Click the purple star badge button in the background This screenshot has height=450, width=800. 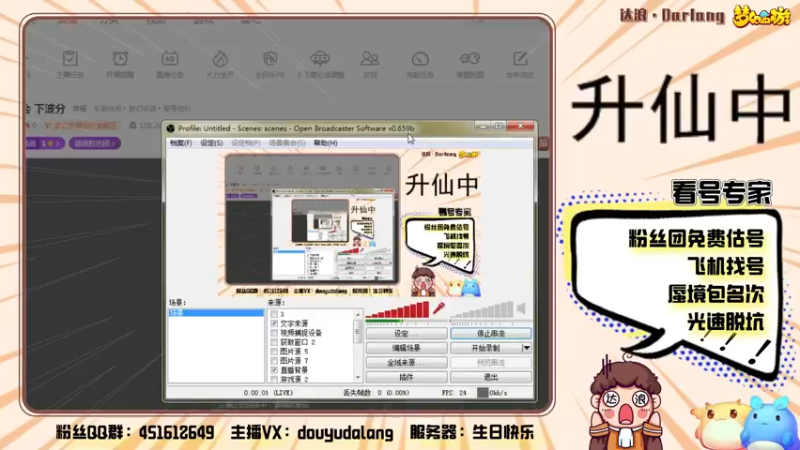45,143
